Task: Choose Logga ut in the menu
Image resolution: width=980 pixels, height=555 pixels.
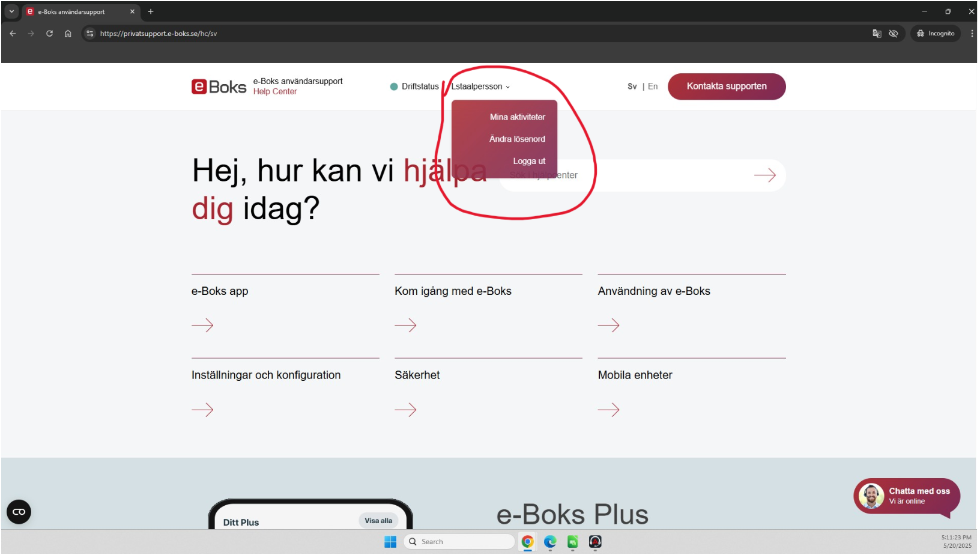Action: [529, 161]
